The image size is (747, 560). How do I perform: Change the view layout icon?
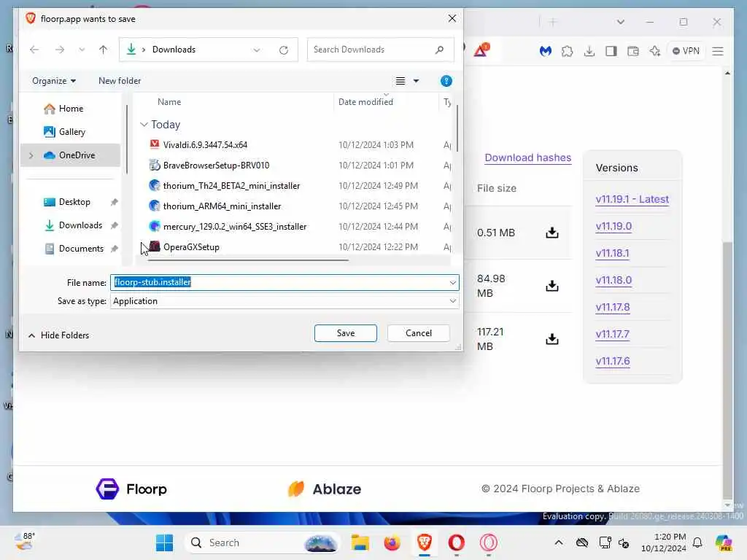pyautogui.click(x=400, y=81)
